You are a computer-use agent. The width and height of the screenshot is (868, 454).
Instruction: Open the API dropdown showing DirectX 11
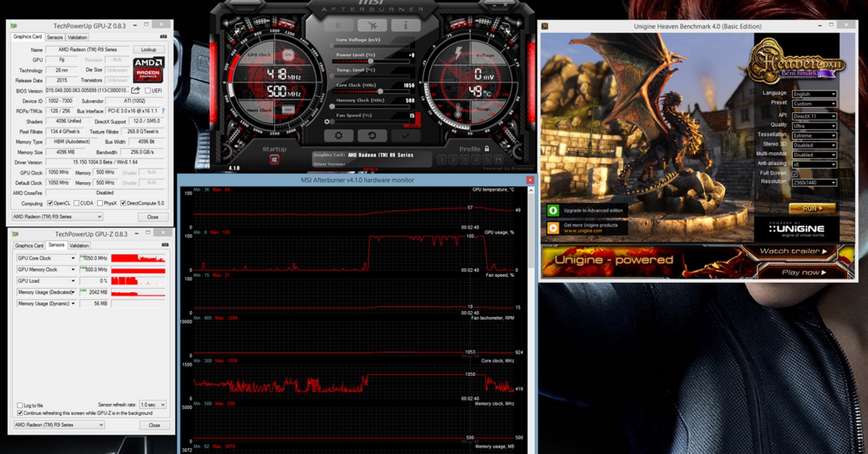(x=814, y=116)
